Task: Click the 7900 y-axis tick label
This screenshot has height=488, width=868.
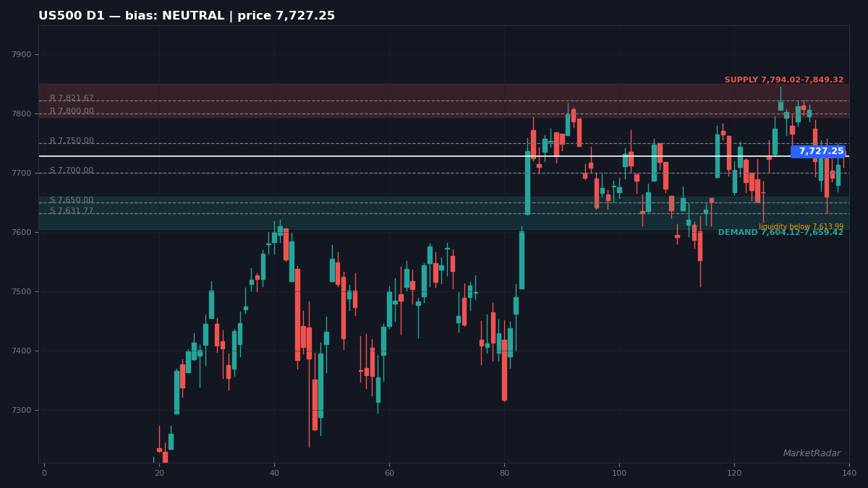Action: [x=22, y=55]
